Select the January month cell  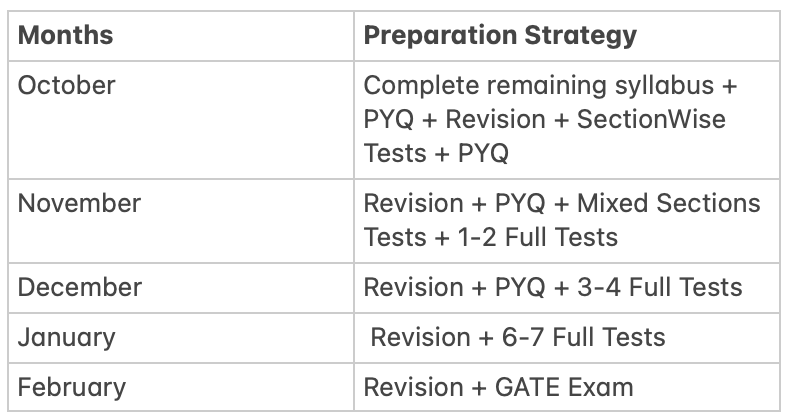coord(67,336)
